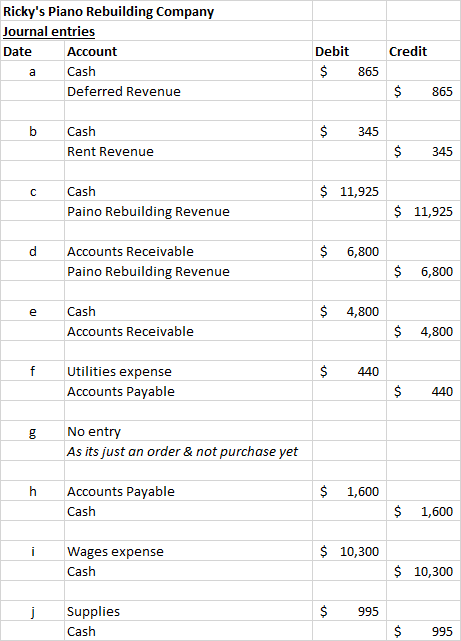Select the credit amount 440 for Accounts Payable
The height and width of the screenshot is (641, 461).
[x=423, y=391]
